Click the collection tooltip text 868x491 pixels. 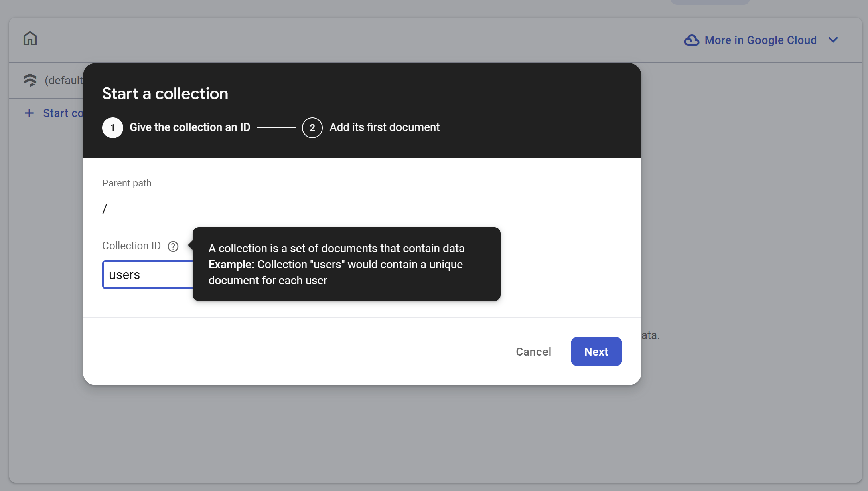(337, 264)
